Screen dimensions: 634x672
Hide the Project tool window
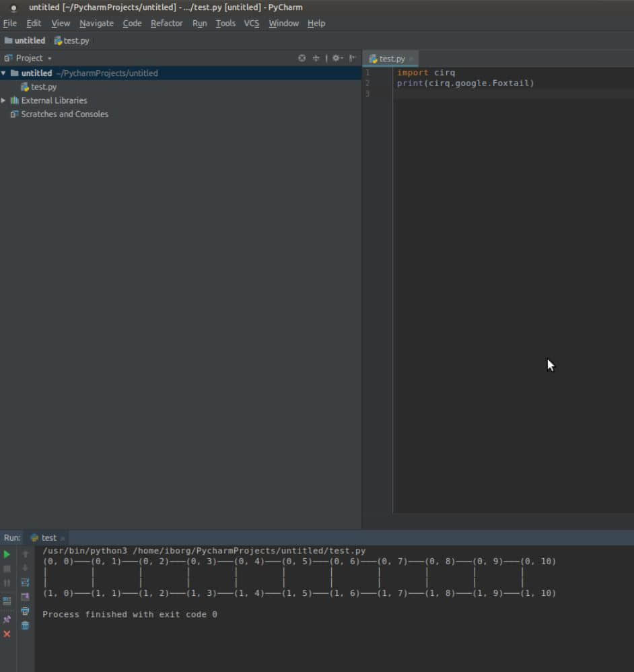coord(352,58)
